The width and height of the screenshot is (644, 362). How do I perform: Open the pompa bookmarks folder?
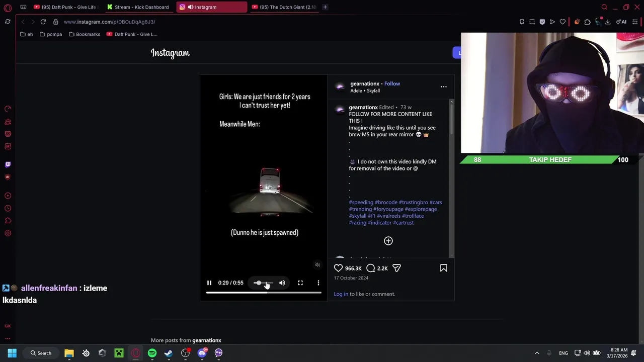point(51,34)
